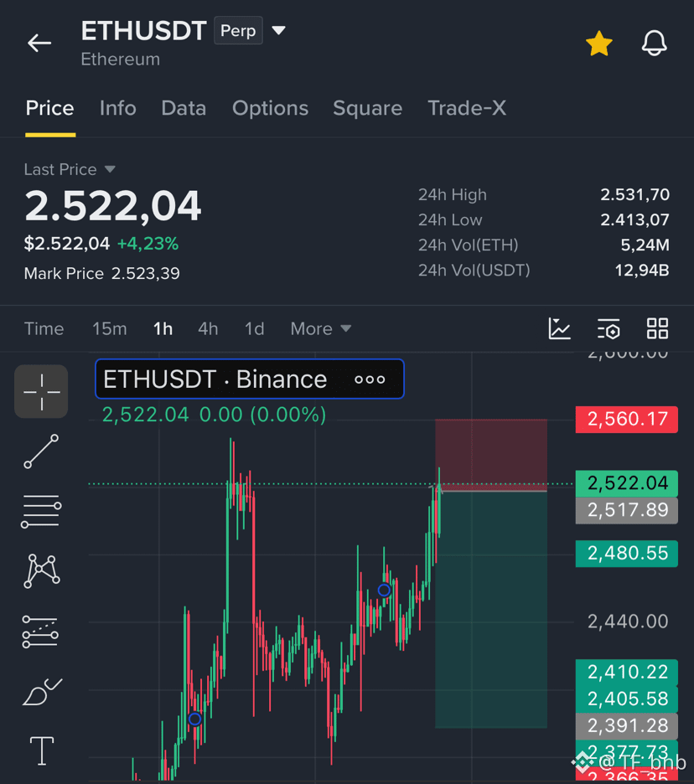Switch to the Price tab

pyautogui.click(x=50, y=108)
